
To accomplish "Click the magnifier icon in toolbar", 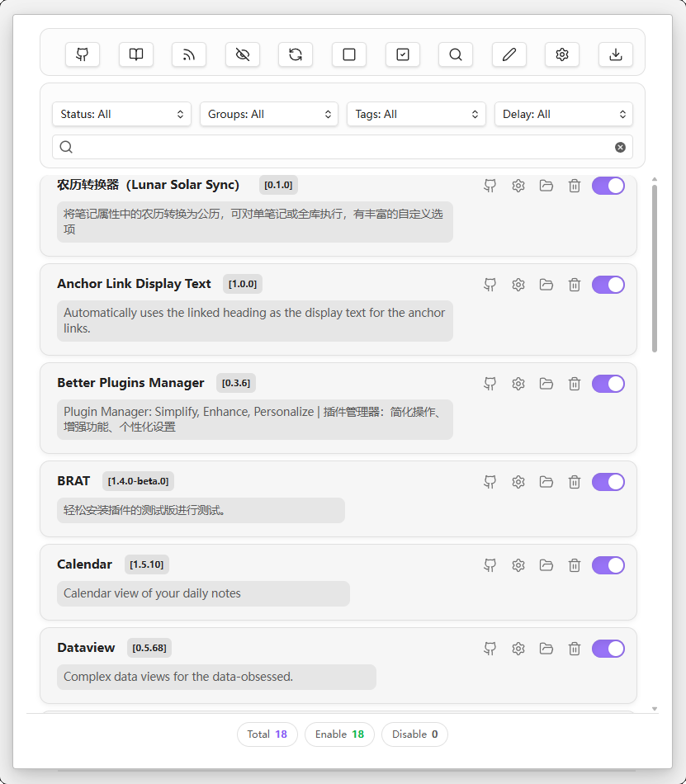I will (456, 54).
